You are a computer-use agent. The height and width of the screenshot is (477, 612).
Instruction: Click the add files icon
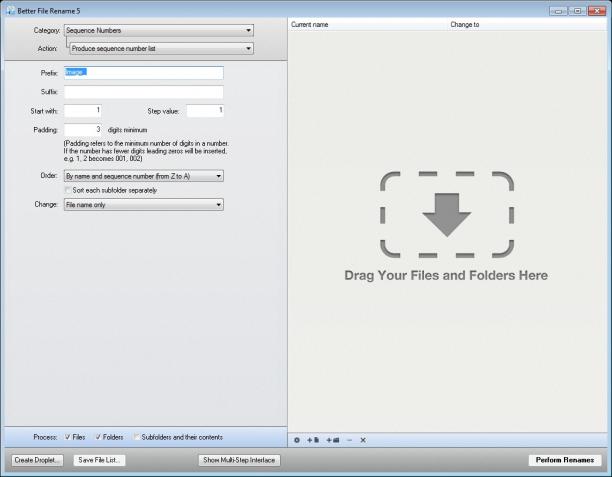click(x=313, y=440)
